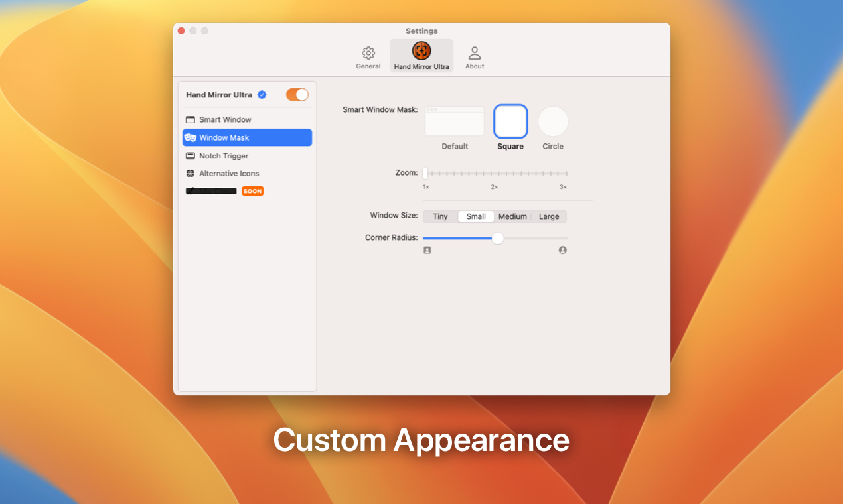Close the Settings window
843x504 pixels.
[181, 31]
